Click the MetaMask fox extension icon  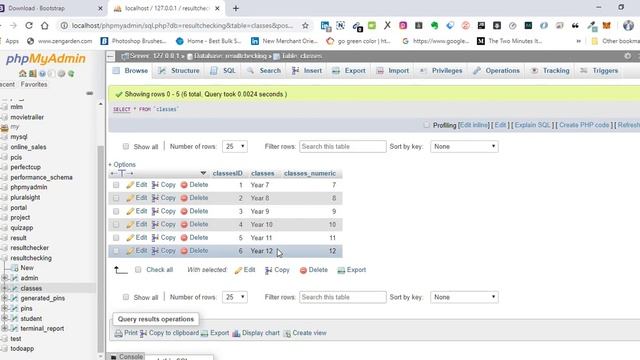click(607, 25)
